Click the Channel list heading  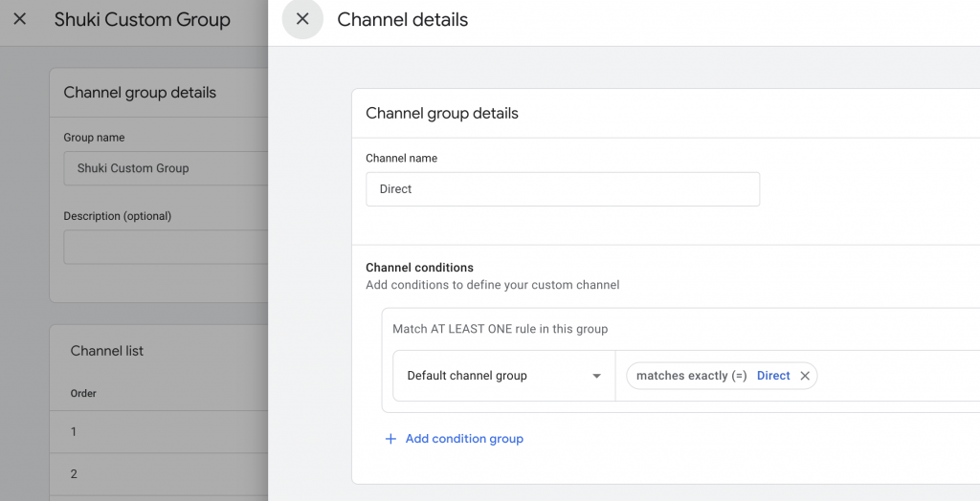point(107,351)
